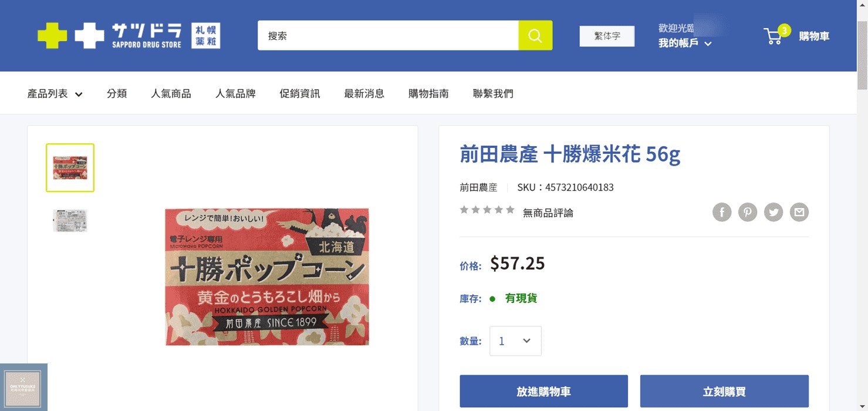Open the 無商品評論 reviews link
Viewport: 868px width, 411px height.
coord(548,213)
